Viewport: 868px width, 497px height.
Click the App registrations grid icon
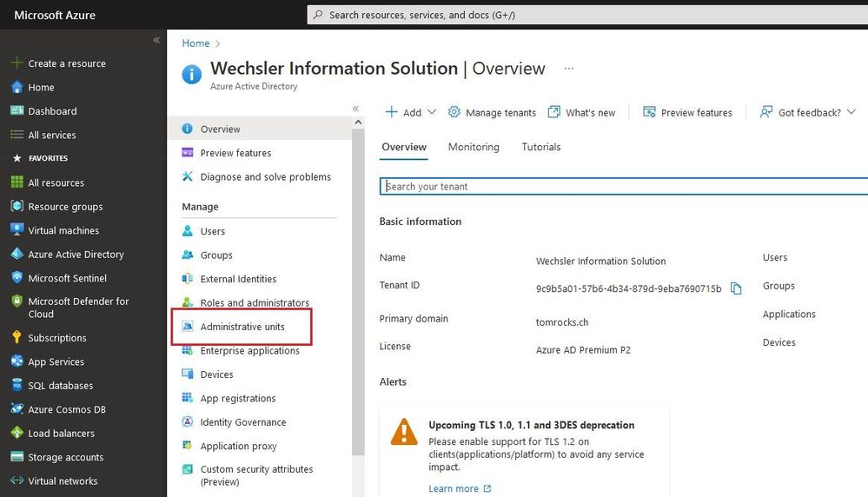click(188, 398)
